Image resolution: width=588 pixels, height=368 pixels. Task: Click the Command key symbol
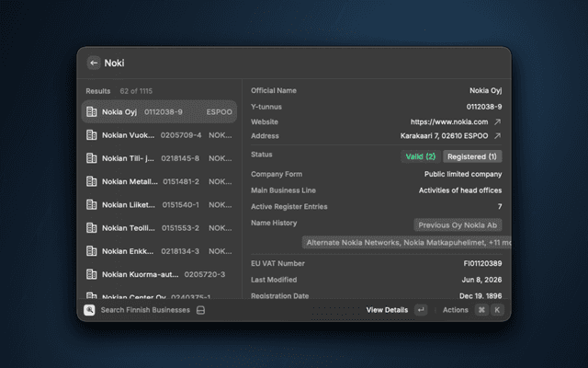coord(481,310)
